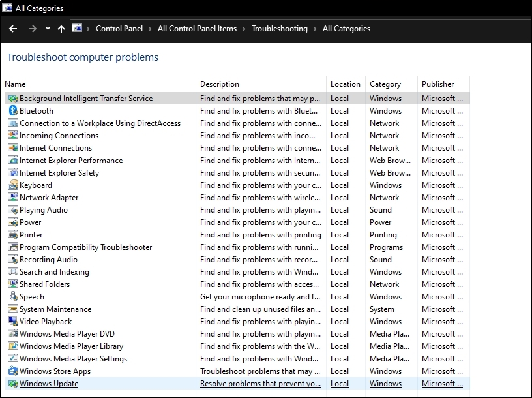
Task: Navigate up one level with up arrow
Action: 61,29
